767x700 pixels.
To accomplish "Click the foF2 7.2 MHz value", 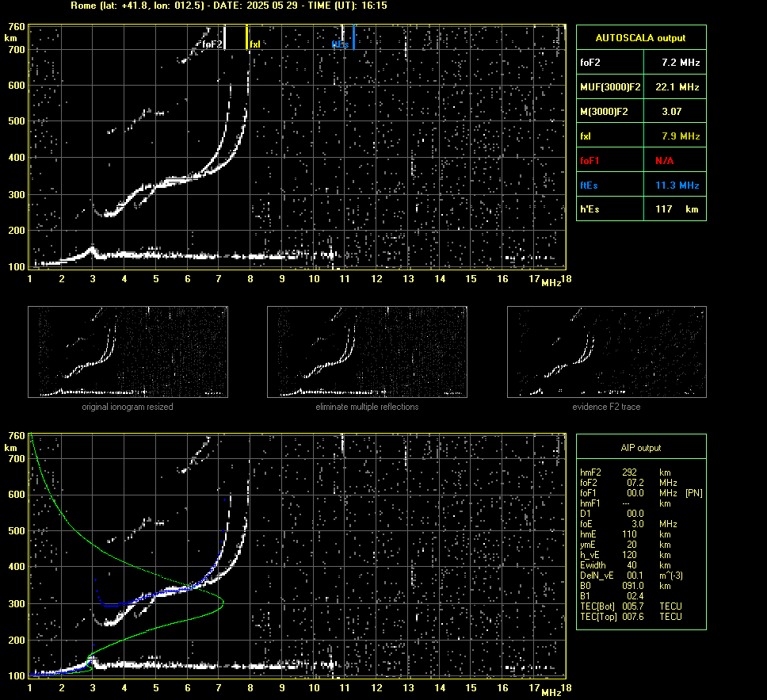I will tap(681, 62).
